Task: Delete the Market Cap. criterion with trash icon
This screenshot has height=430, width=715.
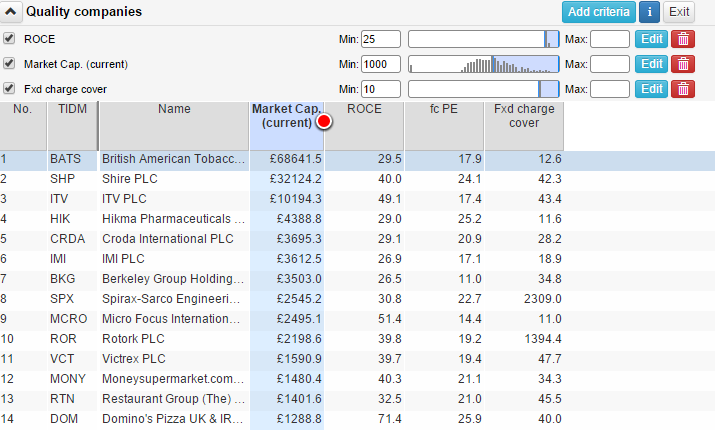Action: tap(683, 64)
